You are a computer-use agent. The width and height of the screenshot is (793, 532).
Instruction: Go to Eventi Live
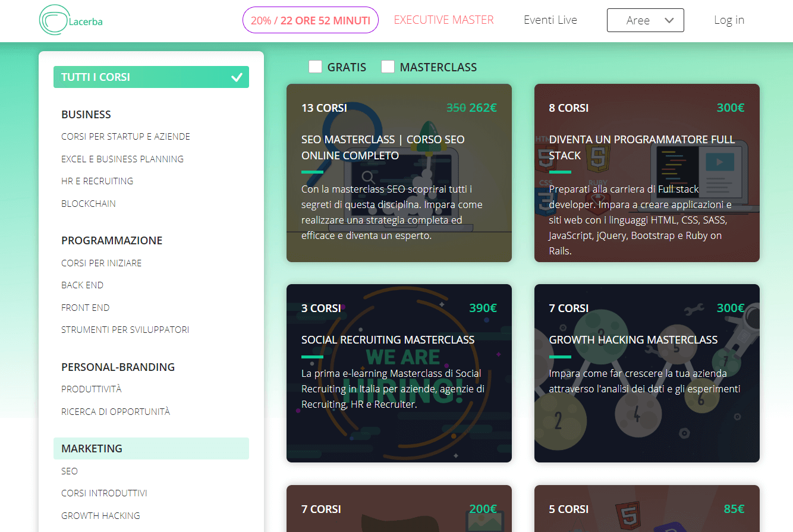(550, 20)
